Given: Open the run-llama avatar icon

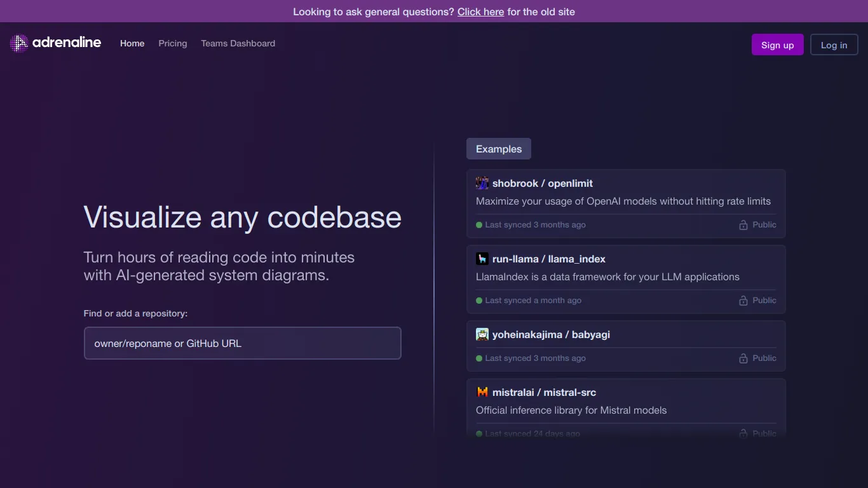Looking at the screenshot, I should pyautogui.click(x=482, y=259).
